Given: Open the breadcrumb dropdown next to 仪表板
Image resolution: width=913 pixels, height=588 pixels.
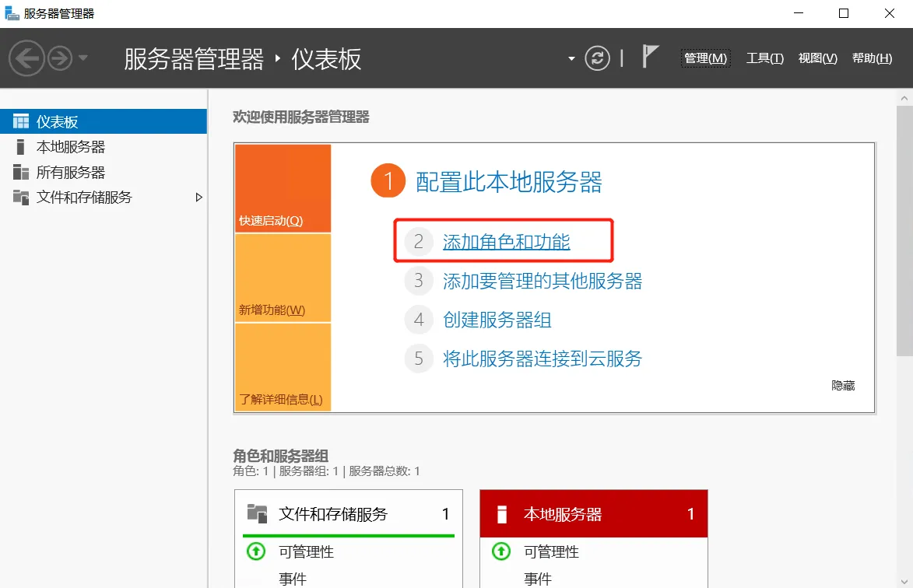Looking at the screenshot, I should point(571,58).
